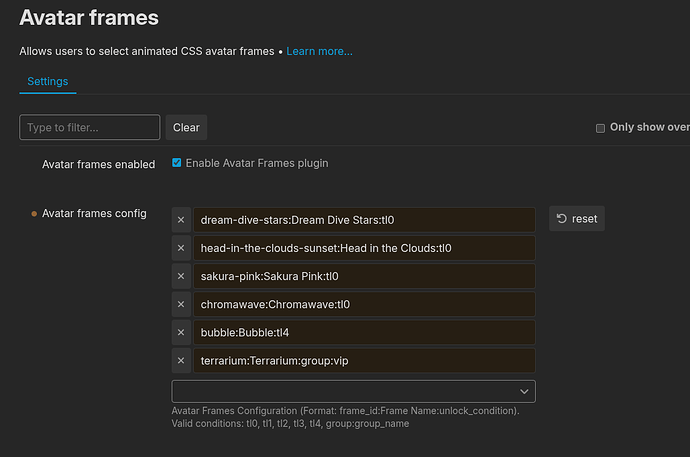Image resolution: width=690 pixels, height=457 pixels.
Task: Click the Avatar frames page heading
Action: tap(89, 18)
